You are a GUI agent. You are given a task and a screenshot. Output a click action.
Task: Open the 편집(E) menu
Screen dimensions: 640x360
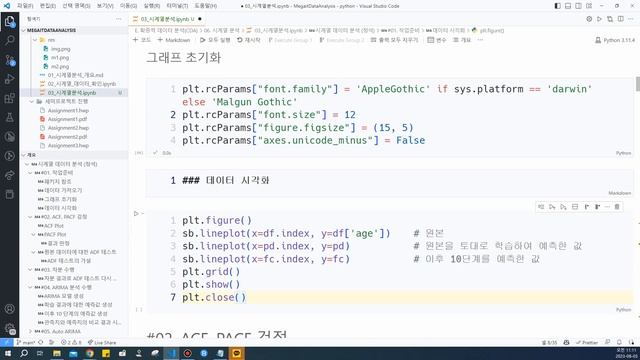coord(48,6)
